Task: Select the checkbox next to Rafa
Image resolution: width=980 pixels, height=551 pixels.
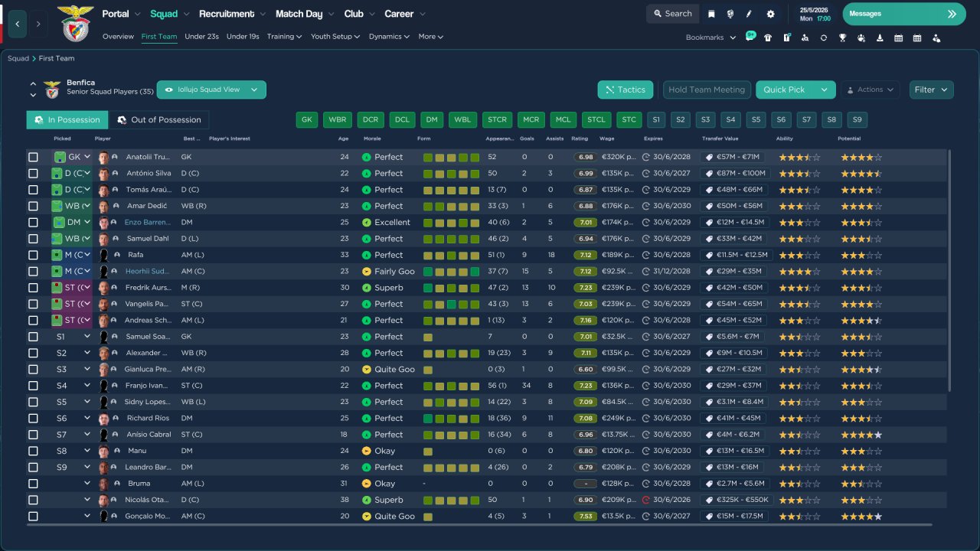Action: click(x=33, y=255)
